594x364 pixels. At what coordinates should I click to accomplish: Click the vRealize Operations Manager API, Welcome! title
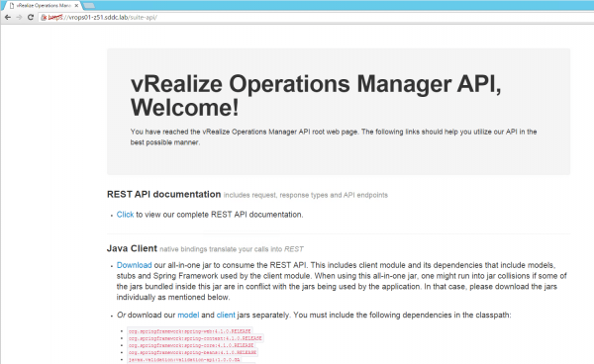point(316,95)
